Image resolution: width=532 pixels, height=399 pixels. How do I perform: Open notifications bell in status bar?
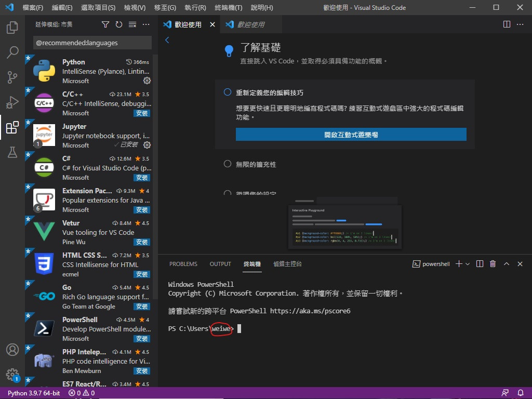click(x=521, y=393)
